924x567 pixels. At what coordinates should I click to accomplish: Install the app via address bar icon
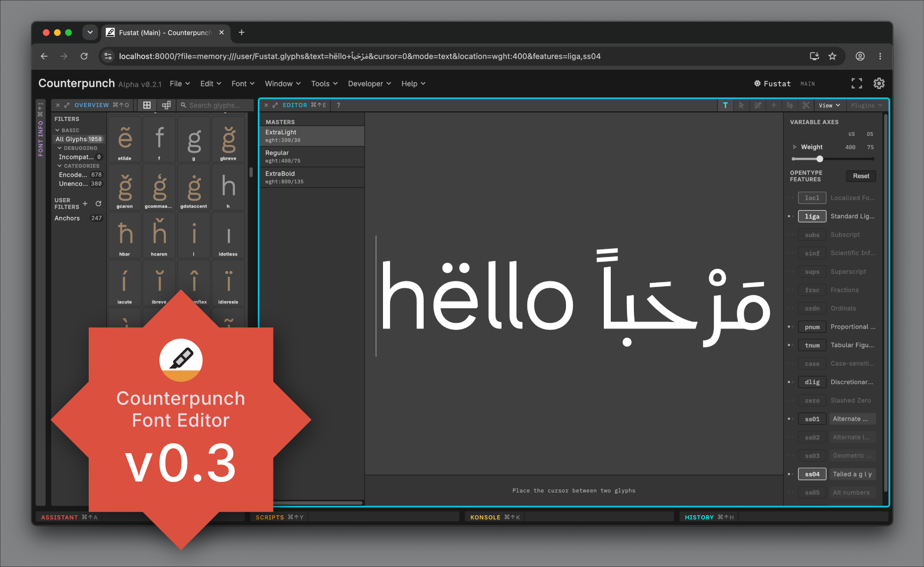click(x=814, y=56)
